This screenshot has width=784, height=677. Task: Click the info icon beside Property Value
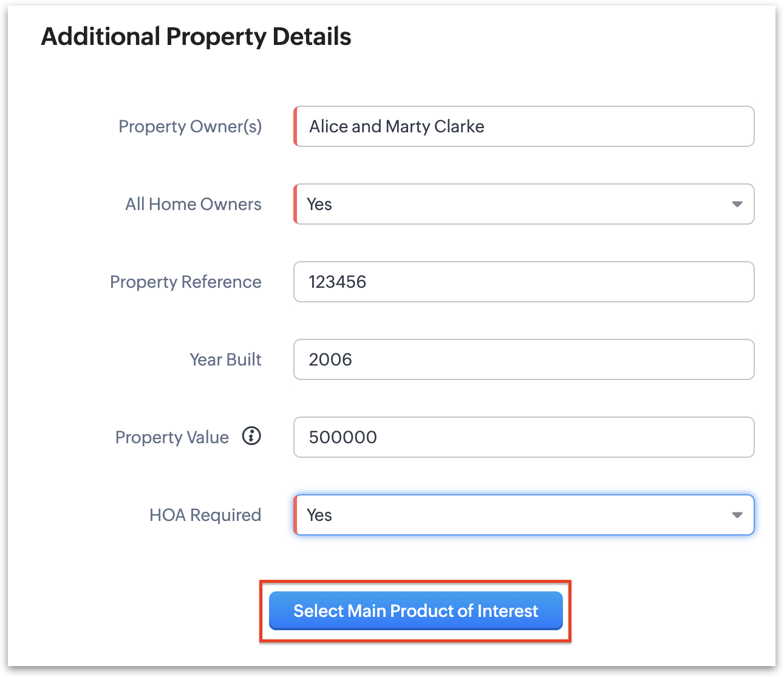(251, 436)
